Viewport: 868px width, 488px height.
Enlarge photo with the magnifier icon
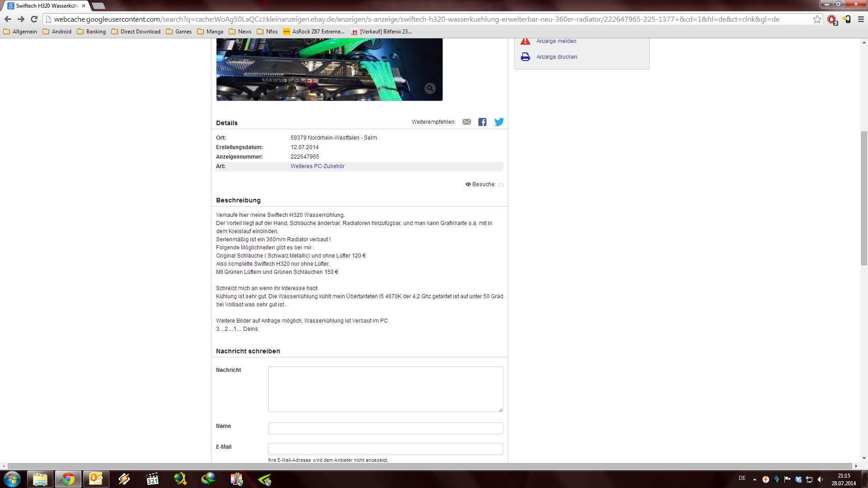(x=430, y=89)
